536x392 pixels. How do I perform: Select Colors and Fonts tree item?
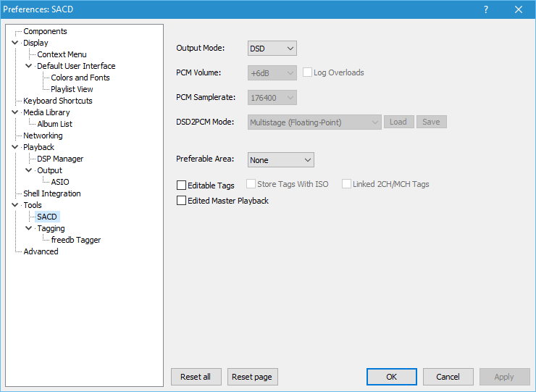click(80, 78)
